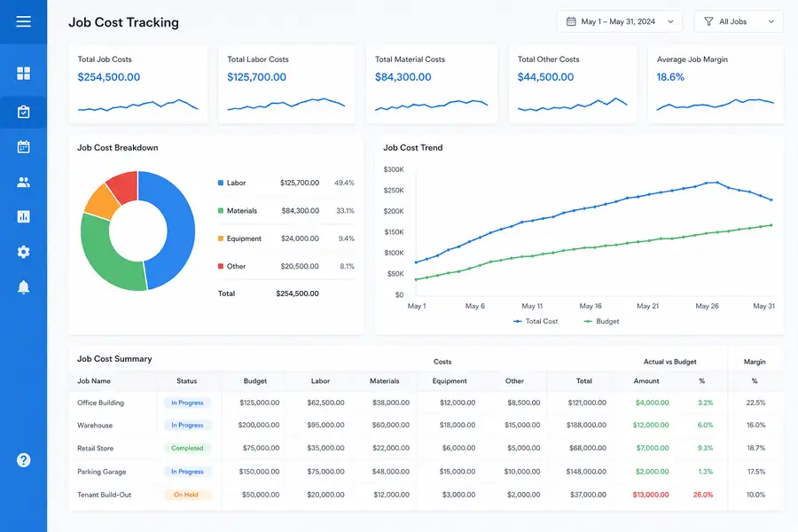
Task: Sort by the Materials column header
Action: coord(384,380)
